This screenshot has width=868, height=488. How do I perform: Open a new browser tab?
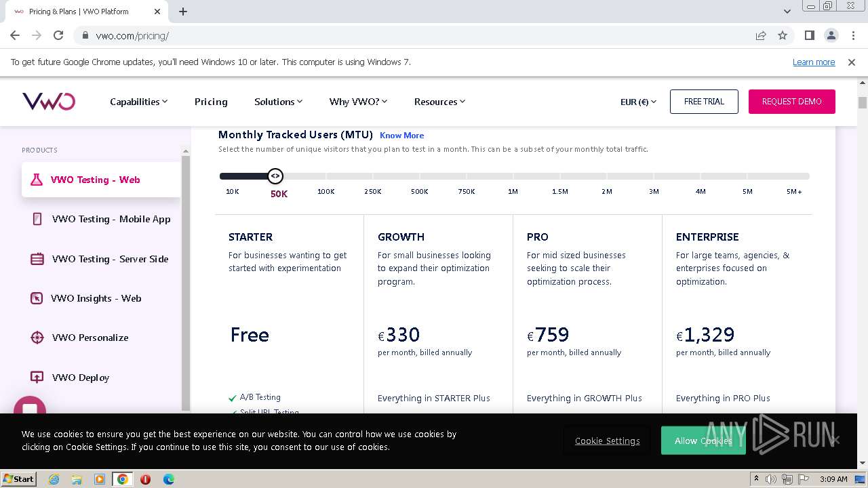(x=183, y=12)
